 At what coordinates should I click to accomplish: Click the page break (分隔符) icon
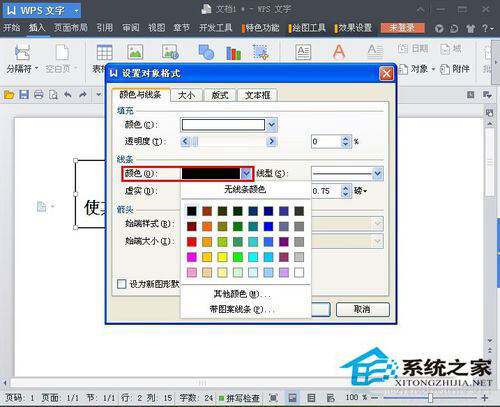click(x=22, y=53)
